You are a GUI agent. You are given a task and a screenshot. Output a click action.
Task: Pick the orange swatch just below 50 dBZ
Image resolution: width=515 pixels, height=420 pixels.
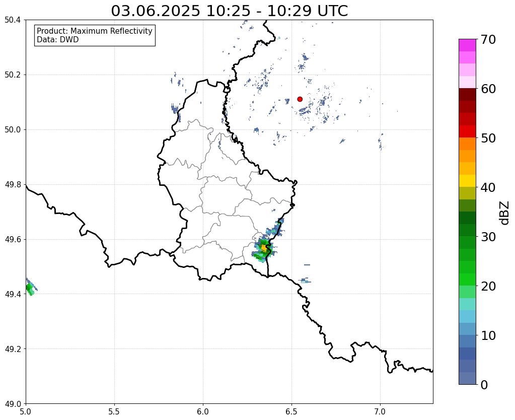pos(467,144)
